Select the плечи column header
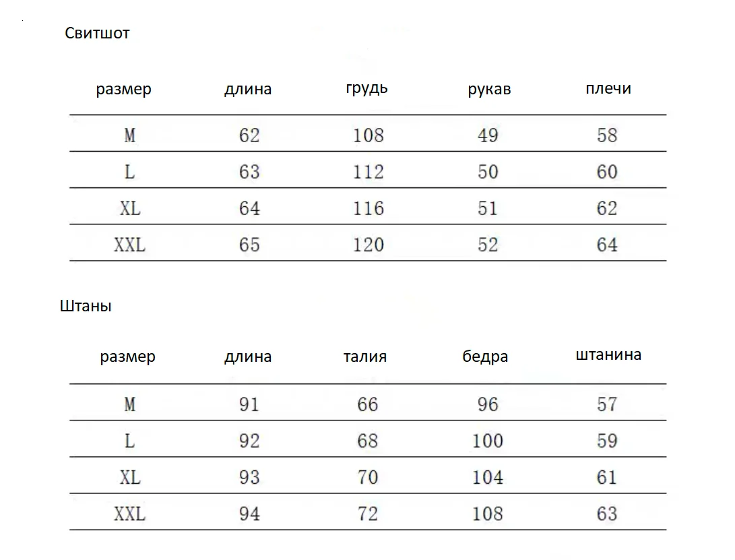735x560 pixels. pos(608,88)
